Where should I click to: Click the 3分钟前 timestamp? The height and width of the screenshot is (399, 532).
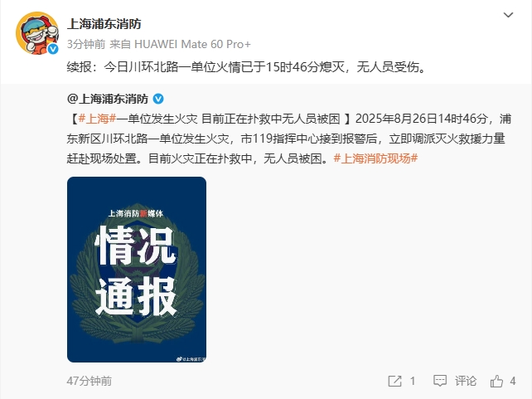click(86, 44)
